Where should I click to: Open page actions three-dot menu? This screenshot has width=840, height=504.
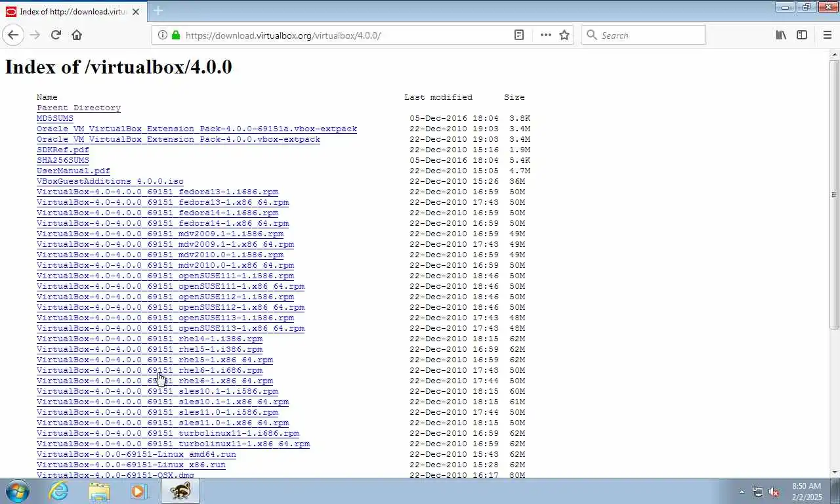545,35
